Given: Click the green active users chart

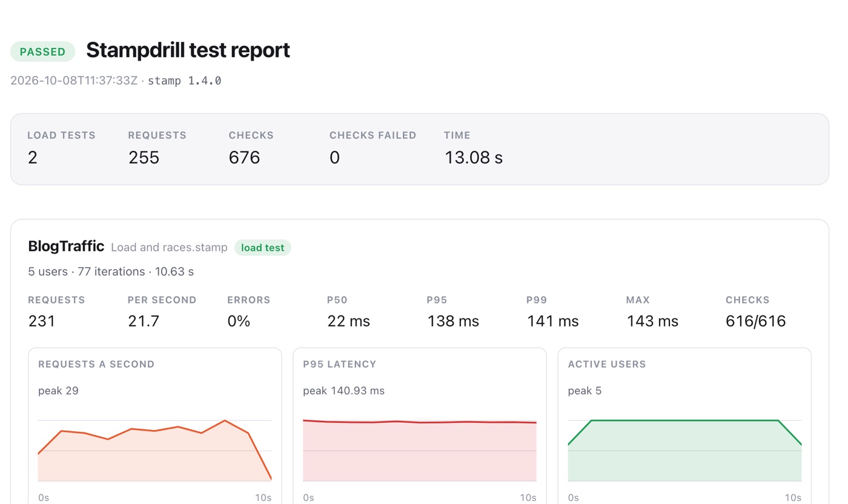Looking at the screenshot, I should [x=684, y=451].
